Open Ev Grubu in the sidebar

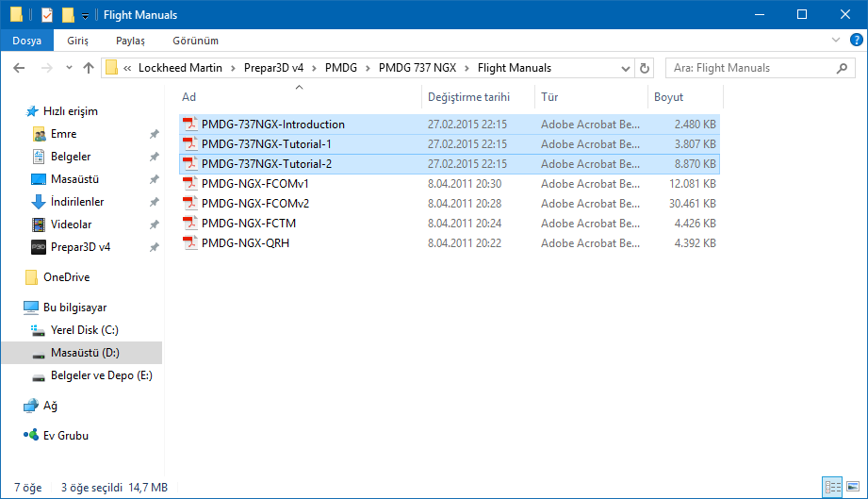point(65,436)
